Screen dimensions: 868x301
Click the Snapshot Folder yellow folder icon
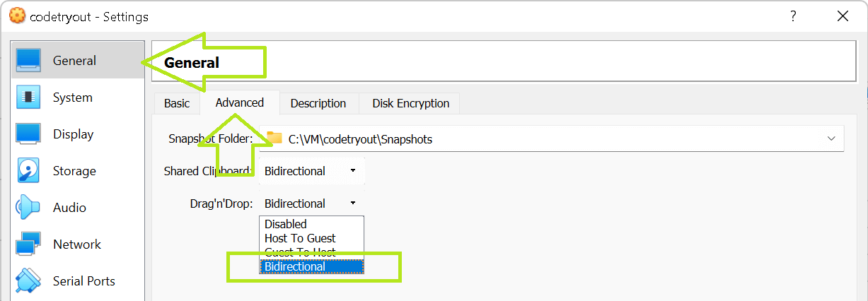pyautogui.click(x=274, y=138)
